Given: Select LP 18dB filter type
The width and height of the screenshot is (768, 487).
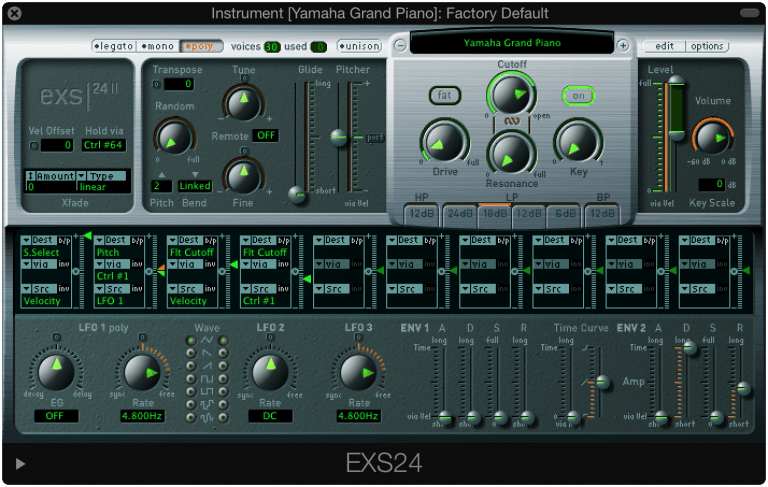Looking at the screenshot, I should coord(495,214).
